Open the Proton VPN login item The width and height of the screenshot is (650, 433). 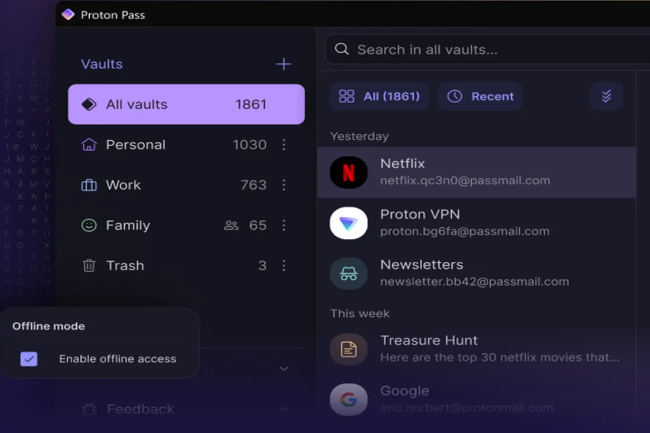[x=477, y=223]
